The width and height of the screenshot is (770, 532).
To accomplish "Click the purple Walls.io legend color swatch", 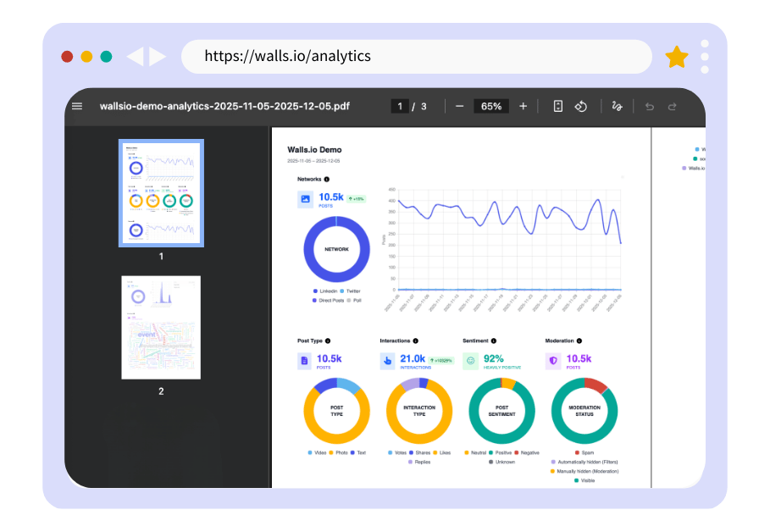I will point(684,168).
